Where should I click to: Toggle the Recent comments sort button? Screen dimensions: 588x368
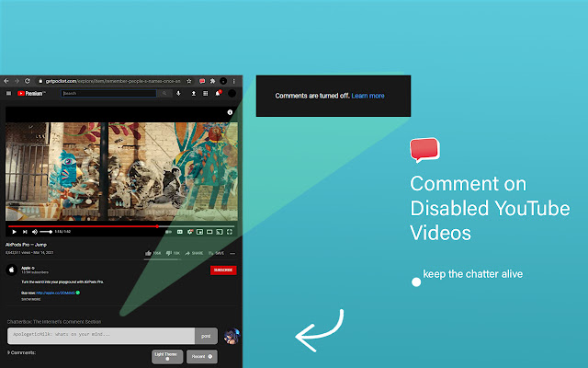point(202,357)
